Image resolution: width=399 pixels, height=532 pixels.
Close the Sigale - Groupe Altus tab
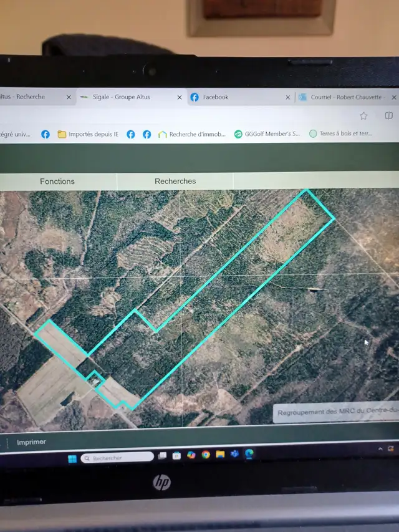[x=180, y=97]
